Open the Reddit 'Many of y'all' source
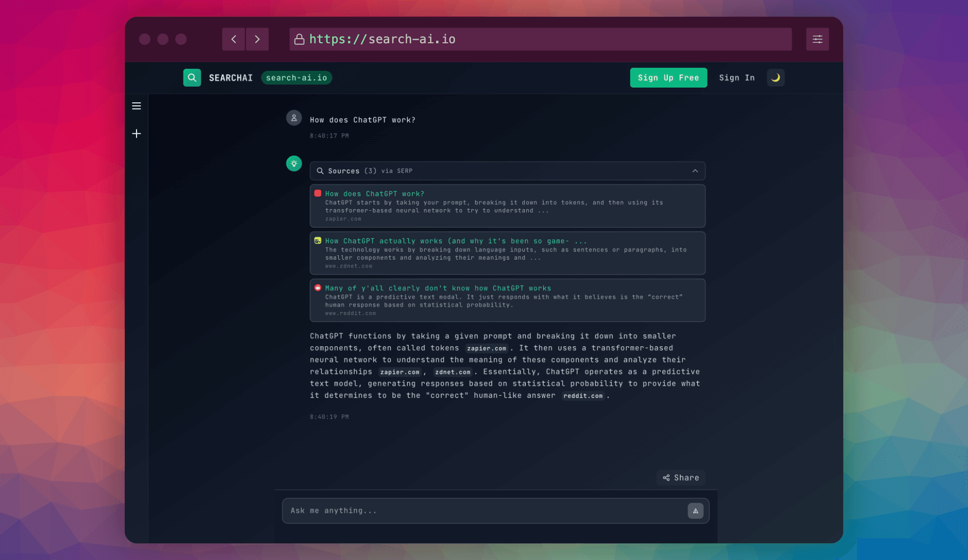Image resolution: width=968 pixels, height=560 pixels. 438,288
